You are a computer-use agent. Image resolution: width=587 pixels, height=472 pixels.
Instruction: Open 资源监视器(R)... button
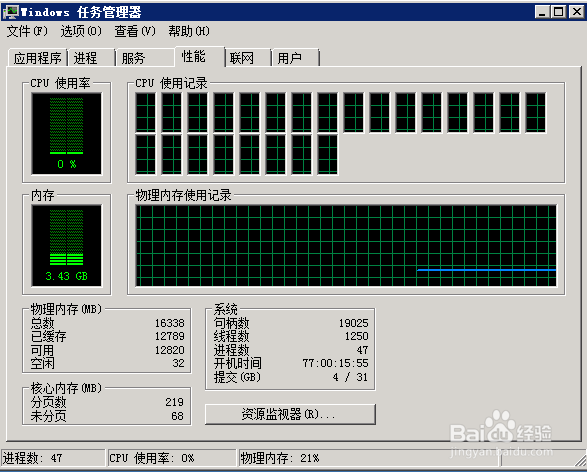pos(290,414)
